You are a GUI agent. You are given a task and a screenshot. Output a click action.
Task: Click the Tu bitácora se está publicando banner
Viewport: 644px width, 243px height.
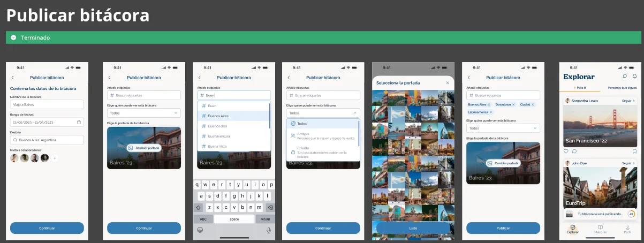[600, 214]
